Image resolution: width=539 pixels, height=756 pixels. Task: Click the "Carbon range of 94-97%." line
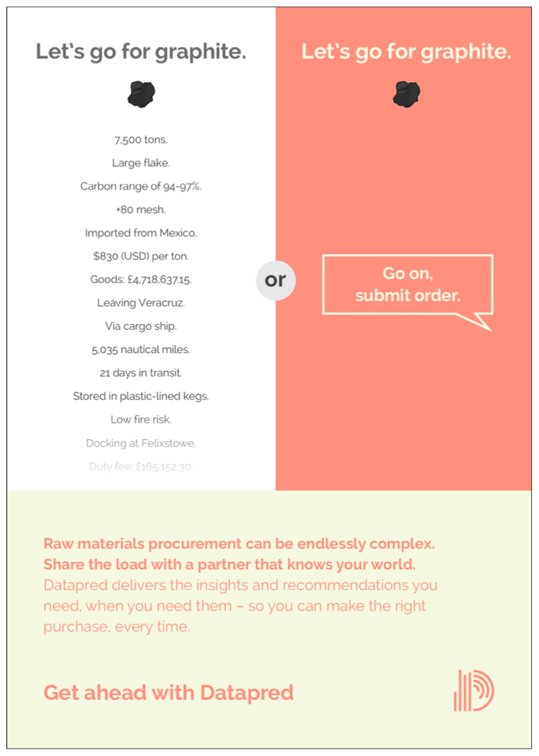pyautogui.click(x=141, y=186)
